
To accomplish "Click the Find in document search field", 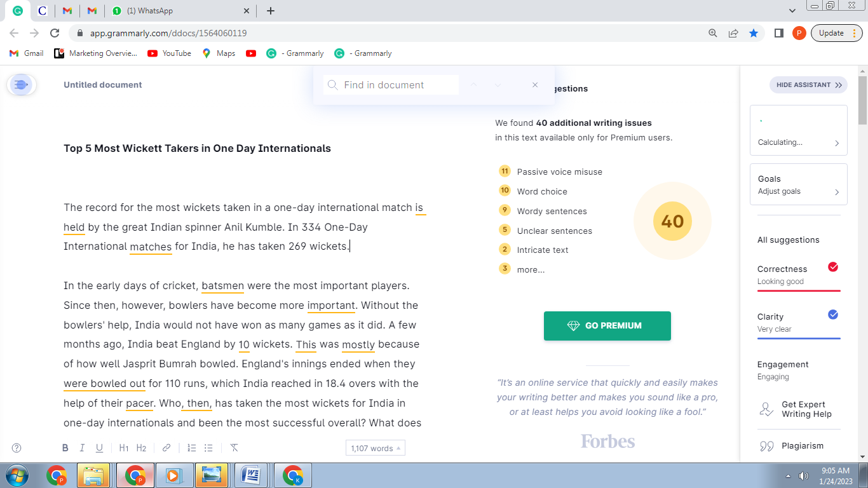I will (x=391, y=85).
